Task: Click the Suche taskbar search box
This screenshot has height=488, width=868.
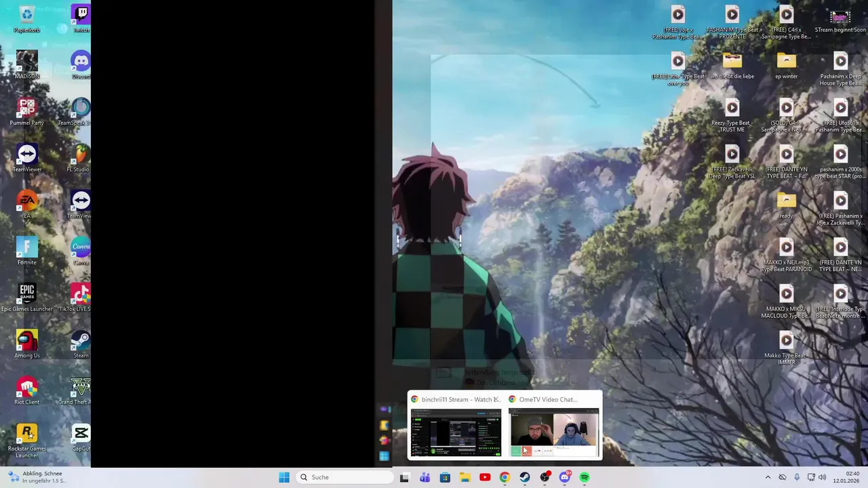Action: click(x=344, y=477)
